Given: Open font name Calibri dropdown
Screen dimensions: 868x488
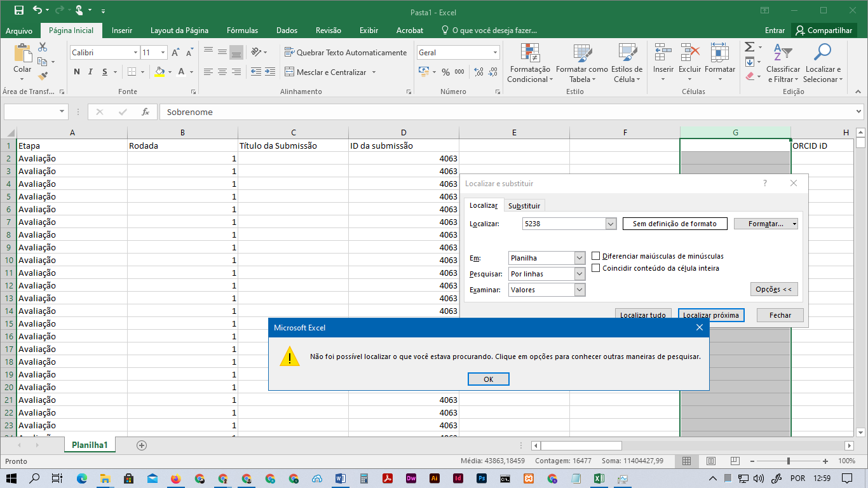Looking at the screenshot, I should [x=135, y=53].
